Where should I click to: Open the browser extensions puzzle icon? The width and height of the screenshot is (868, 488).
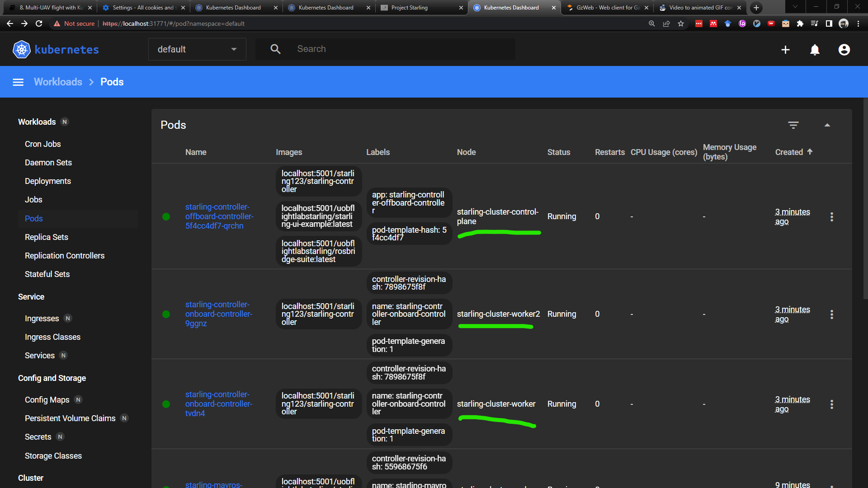pos(800,23)
